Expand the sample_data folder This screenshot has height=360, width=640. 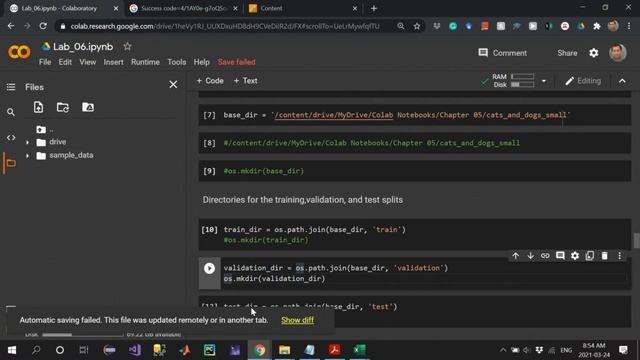pos(27,156)
